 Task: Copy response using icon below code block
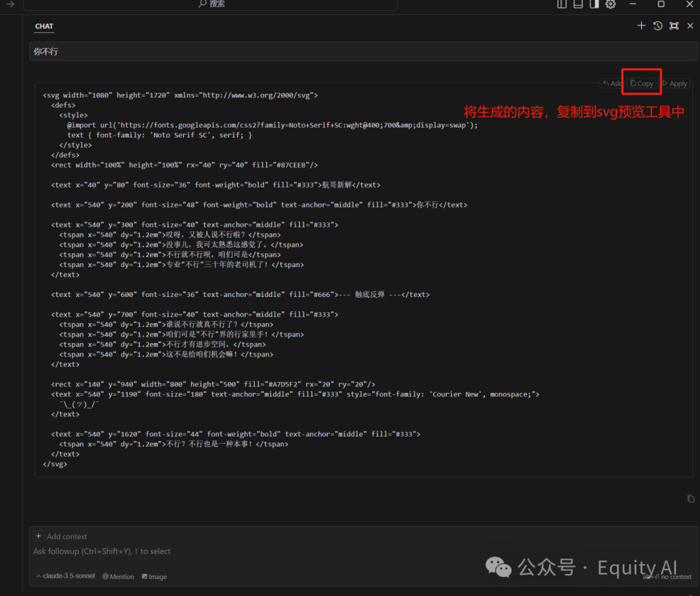tap(691, 499)
